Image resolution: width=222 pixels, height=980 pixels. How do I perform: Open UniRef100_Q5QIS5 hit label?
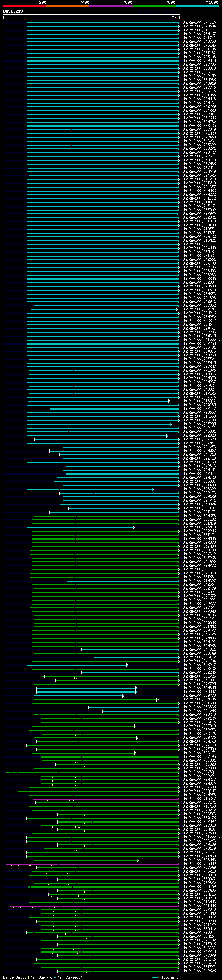coord(199,405)
